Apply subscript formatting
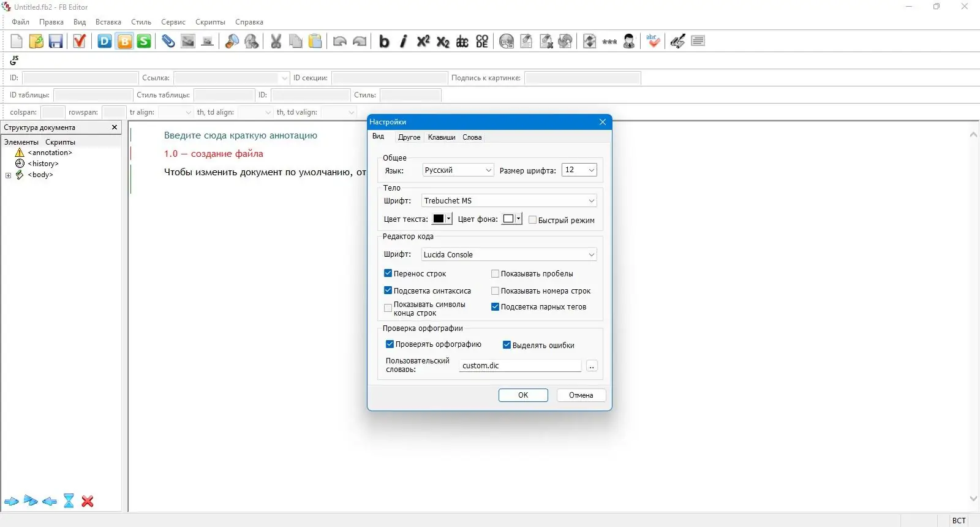This screenshot has height=527, width=980. click(443, 41)
